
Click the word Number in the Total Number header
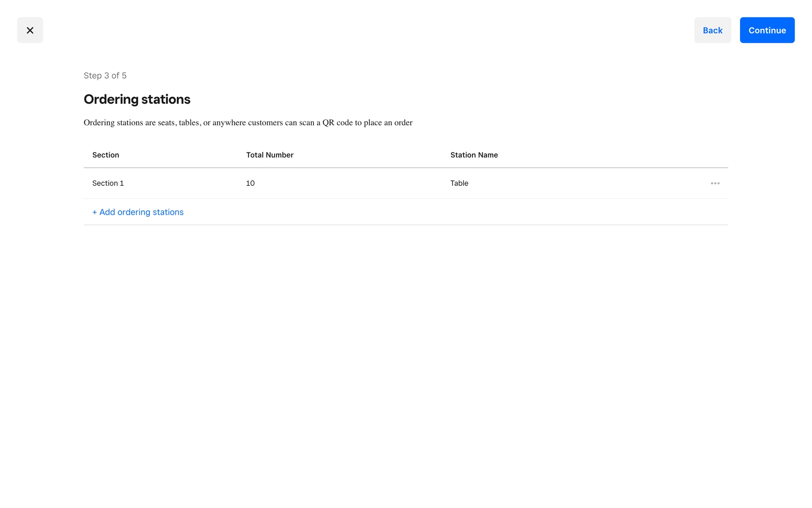[280, 155]
